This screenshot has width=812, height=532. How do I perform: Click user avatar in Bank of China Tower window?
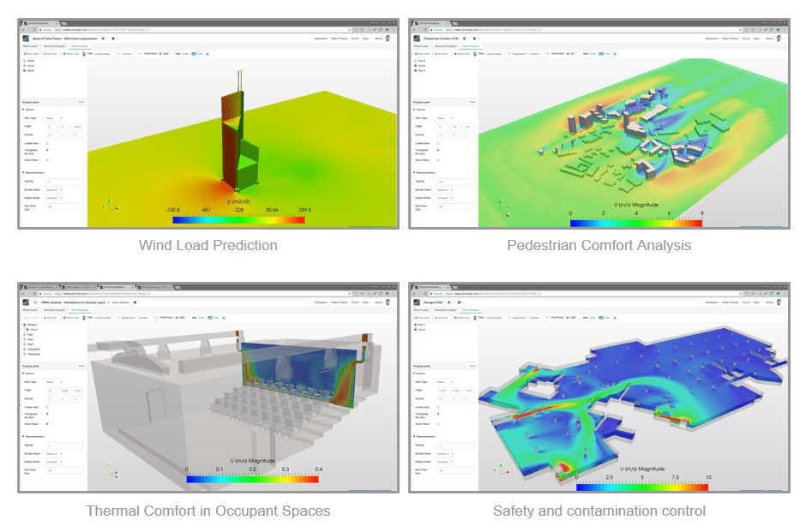pyautogui.click(x=387, y=39)
